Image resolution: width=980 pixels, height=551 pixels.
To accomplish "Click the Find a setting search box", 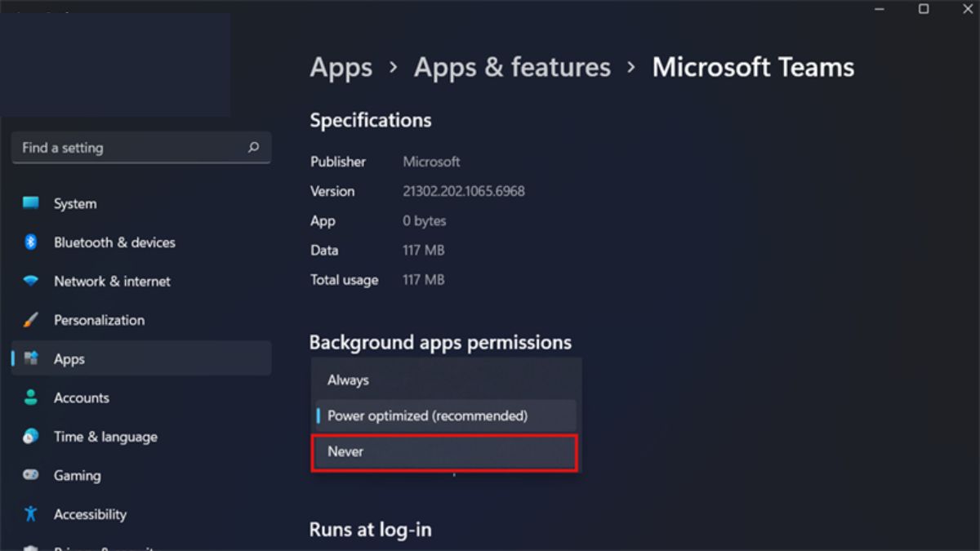I will coord(131,148).
